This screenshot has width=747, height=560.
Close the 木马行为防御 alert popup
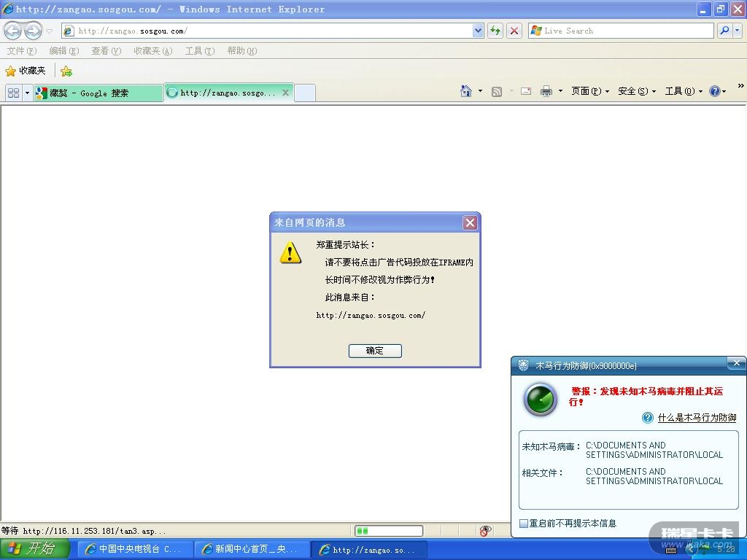coord(737,363)
